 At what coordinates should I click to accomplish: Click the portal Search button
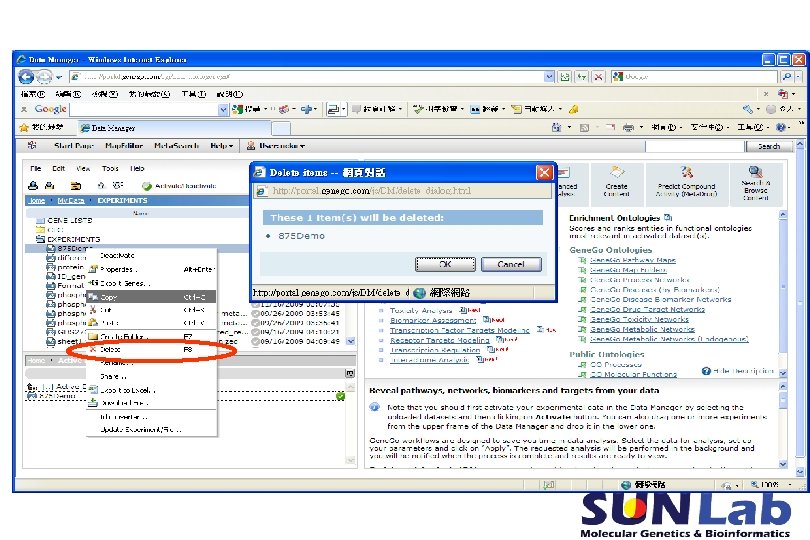point(769,146)
